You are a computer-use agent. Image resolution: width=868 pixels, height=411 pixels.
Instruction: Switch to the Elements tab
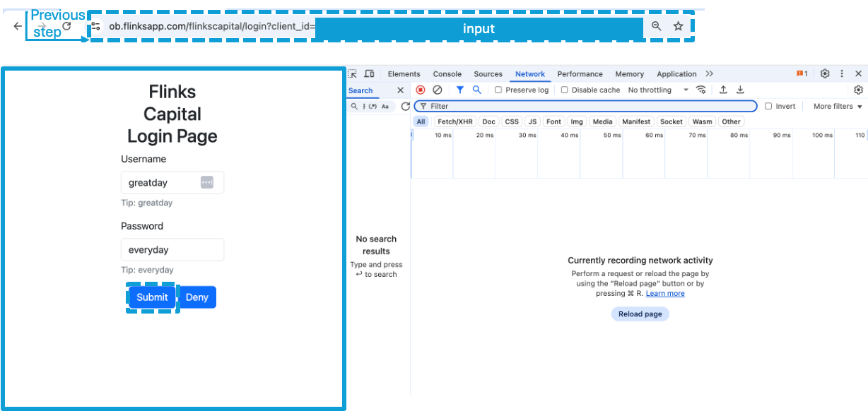point(404,73)
